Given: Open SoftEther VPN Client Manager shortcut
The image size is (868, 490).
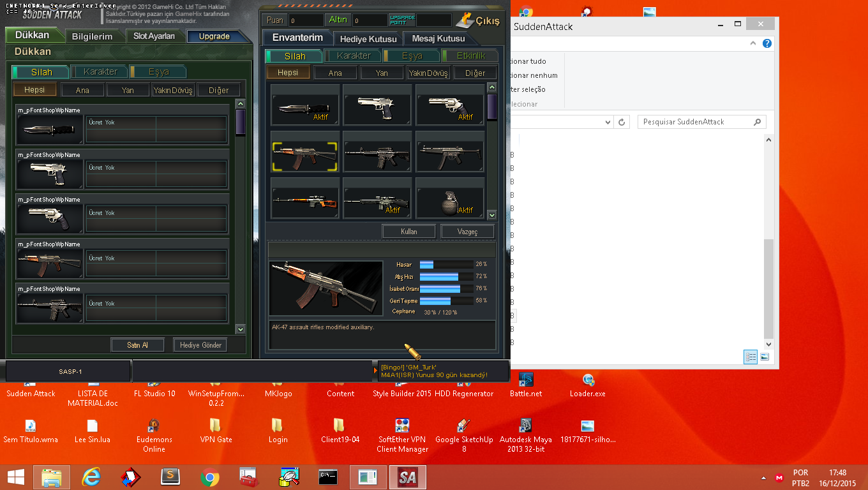Looking at the screenshot, I should (x=401, y=436).
